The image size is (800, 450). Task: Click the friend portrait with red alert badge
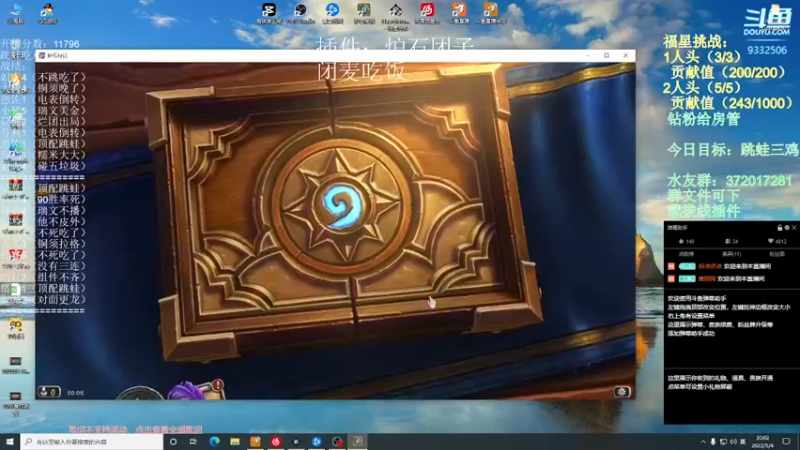196,390
